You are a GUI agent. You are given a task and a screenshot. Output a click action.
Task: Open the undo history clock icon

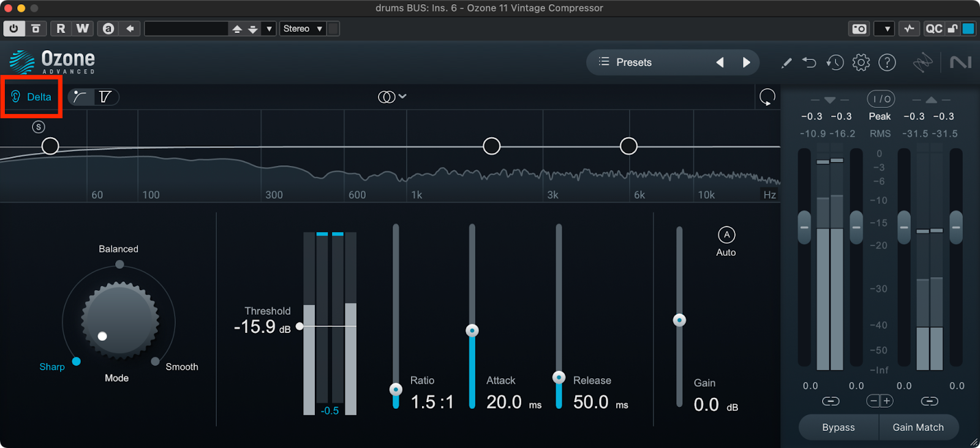[x=835, y=62]
